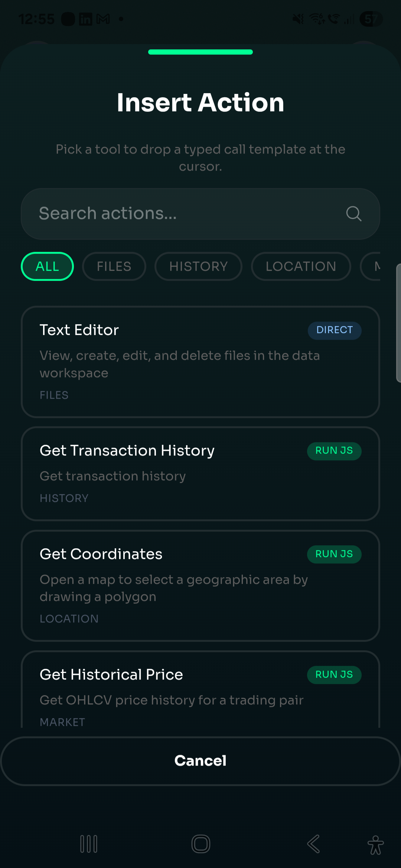The image size is (401, 868).
Task: Tap the Android back arrow
Action: pyautogui.click(x=313, y=844)
